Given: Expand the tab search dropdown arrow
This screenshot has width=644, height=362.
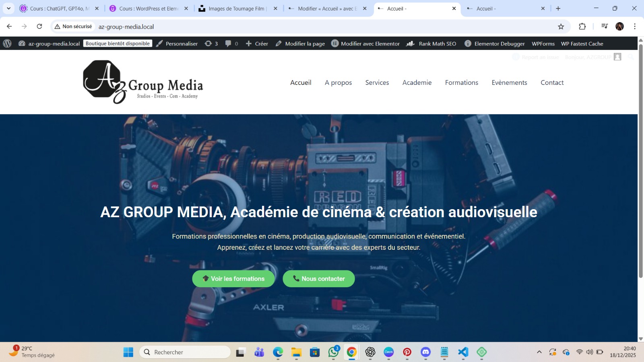Looking at the screenshot, I should [x=8, y=8].
